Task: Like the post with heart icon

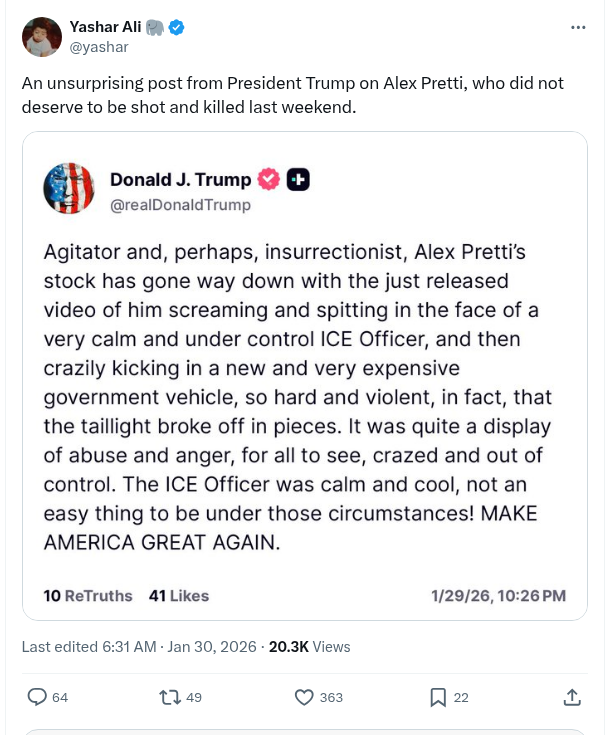Action: pyautogui.click(x=305, y=697)
